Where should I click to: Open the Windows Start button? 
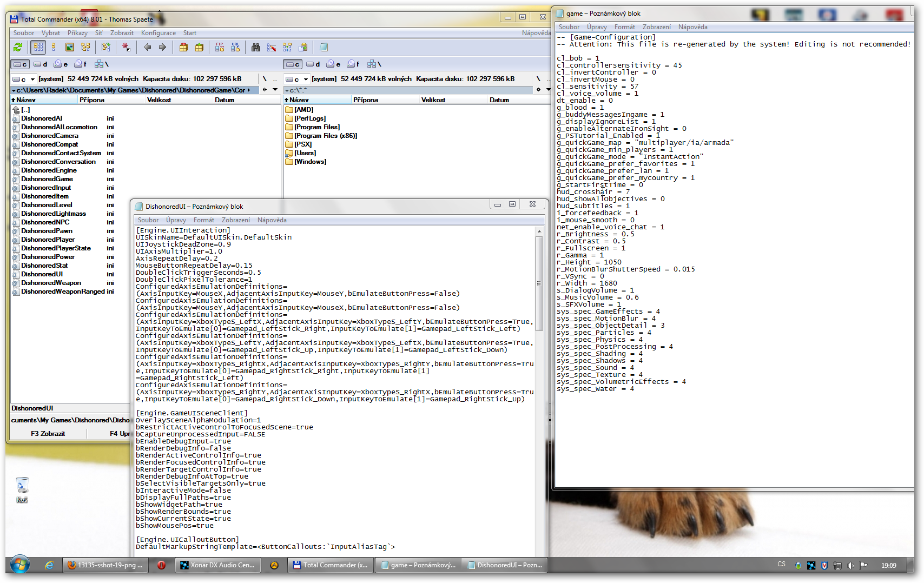pyautogui.click(x=20, y=566)
